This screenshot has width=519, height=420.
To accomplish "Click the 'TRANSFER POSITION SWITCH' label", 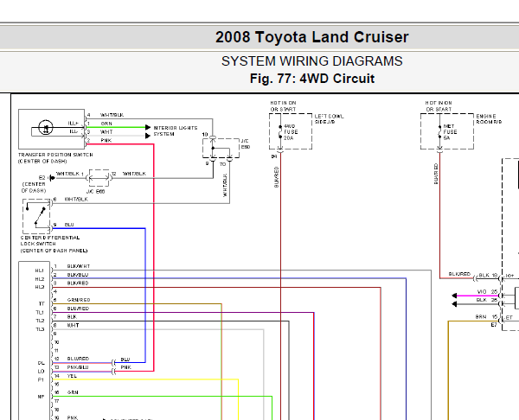I will coord(55,155).
